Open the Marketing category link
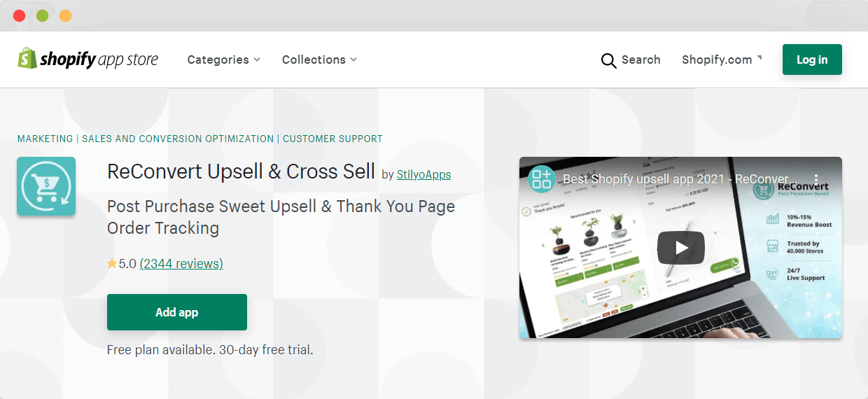 click(x=45, y=139)
